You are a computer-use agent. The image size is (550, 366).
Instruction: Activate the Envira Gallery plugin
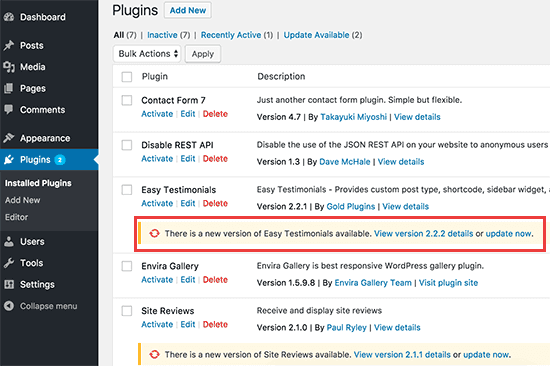(157, 280)
